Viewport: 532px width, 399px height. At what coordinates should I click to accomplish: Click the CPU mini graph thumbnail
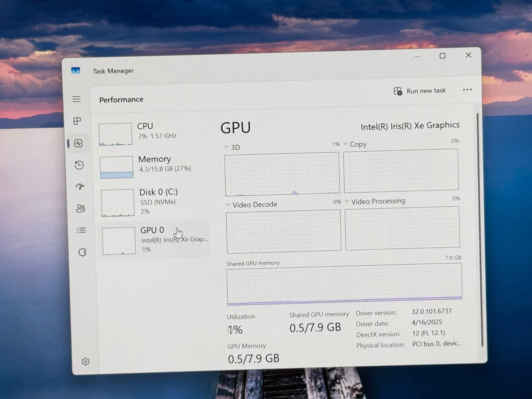pyautogui.click(x=115, y=134)
